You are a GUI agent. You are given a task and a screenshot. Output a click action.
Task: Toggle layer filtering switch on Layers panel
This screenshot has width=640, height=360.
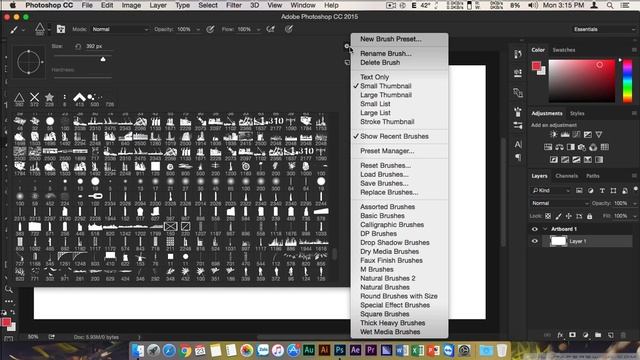point(635,189)
